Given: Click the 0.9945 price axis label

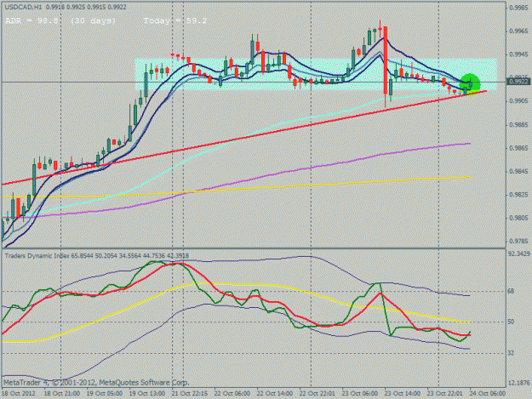Looking at the screenshot, I should click(519, 54).
